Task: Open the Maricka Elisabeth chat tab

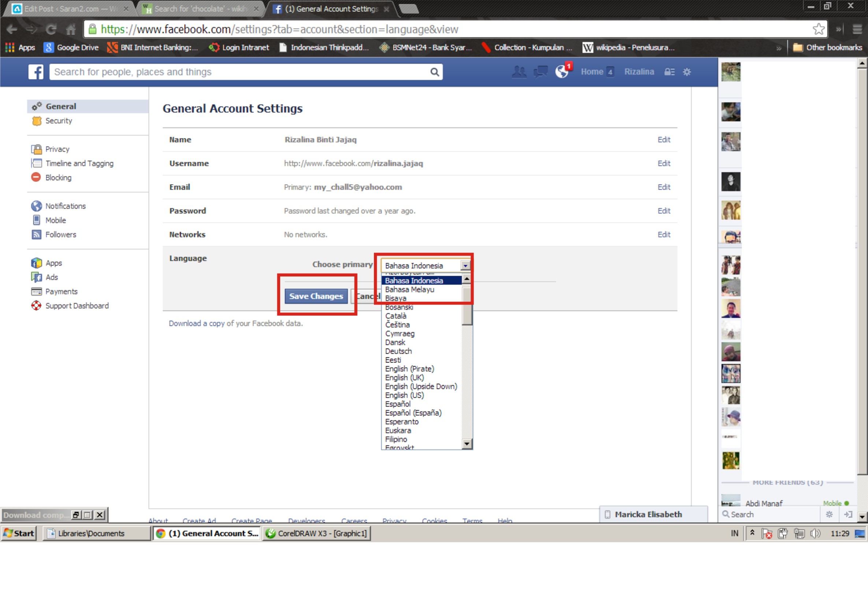Action: coord(653,515)
